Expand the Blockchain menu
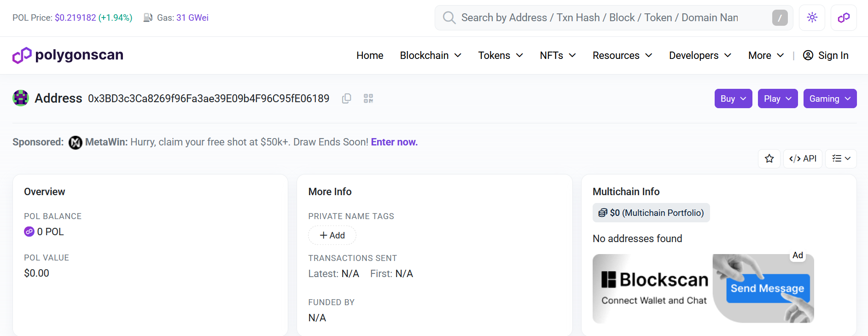The height and width of the screenshot is (336, 868). pyautogui.click(x=431, y=55)
